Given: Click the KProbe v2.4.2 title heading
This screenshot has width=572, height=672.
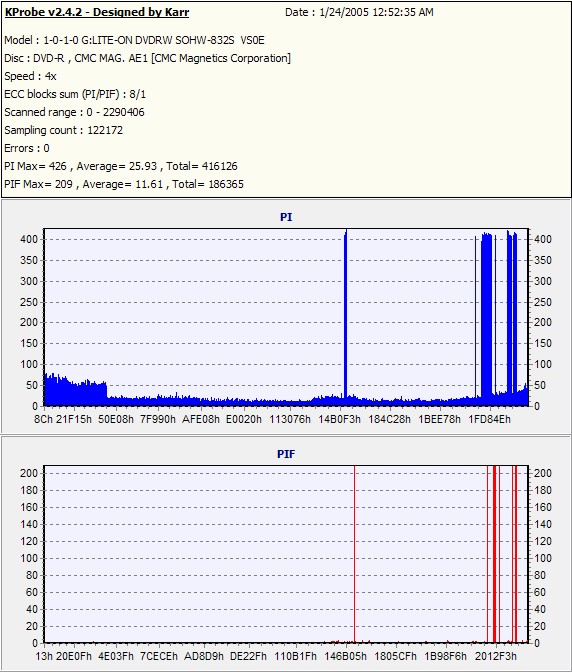Looking at the screenshot, I should [97, 12].
